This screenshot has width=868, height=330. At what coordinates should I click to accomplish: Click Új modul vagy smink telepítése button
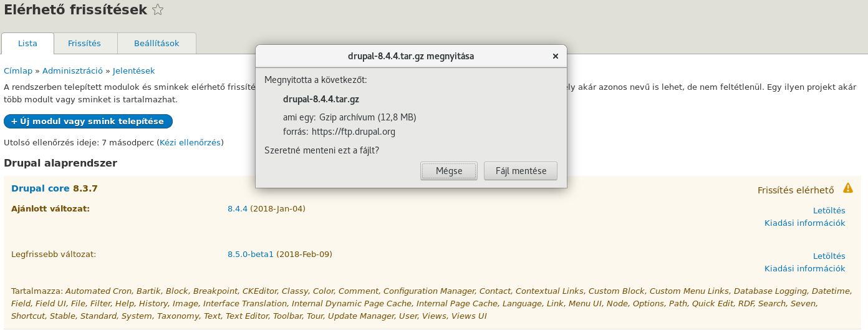(x=88, y=121)
